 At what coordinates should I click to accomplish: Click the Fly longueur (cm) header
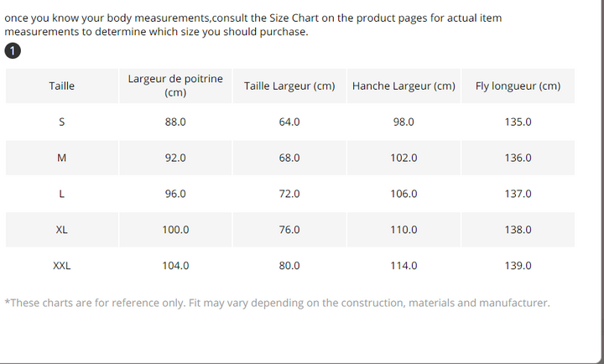(518, 86)
